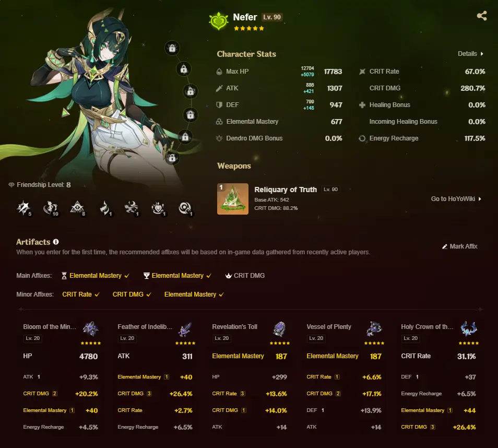Click the share icon at top right

482,16
